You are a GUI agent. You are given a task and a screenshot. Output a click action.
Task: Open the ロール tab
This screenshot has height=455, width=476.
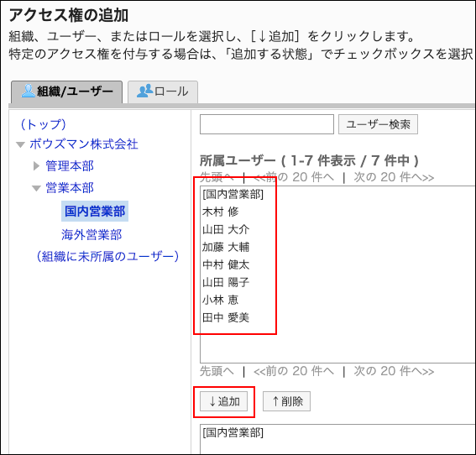coord(163,92)
